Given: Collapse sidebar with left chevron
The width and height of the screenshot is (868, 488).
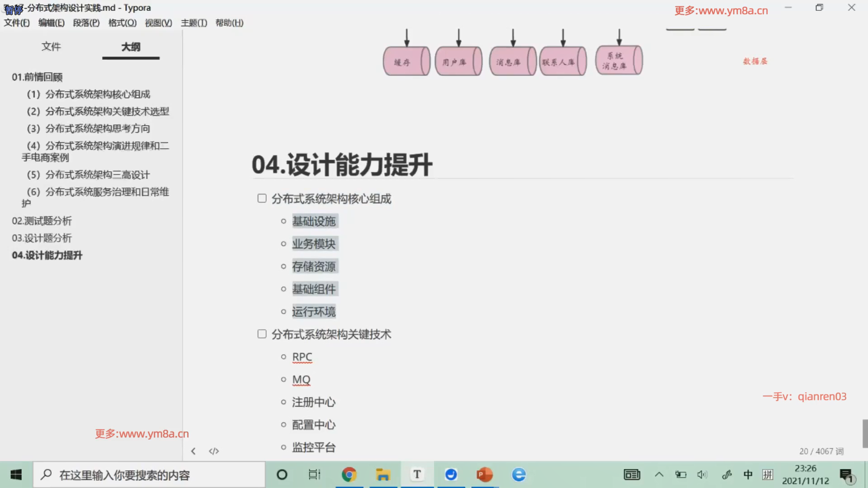Looking at the screenshot, I should [193, 451].
